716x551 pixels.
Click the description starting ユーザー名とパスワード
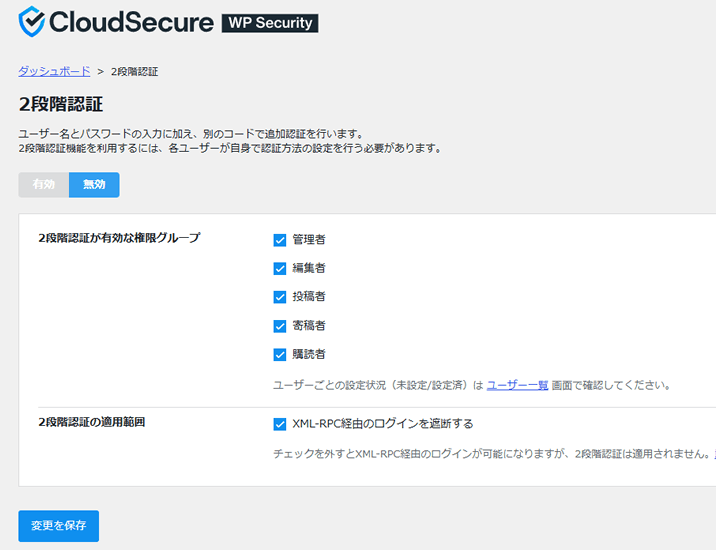[x=191, y=134]
